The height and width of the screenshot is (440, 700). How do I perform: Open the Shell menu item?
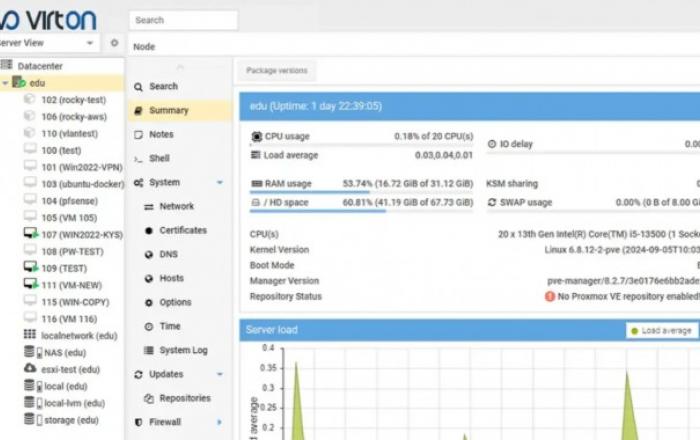(179, 158)
